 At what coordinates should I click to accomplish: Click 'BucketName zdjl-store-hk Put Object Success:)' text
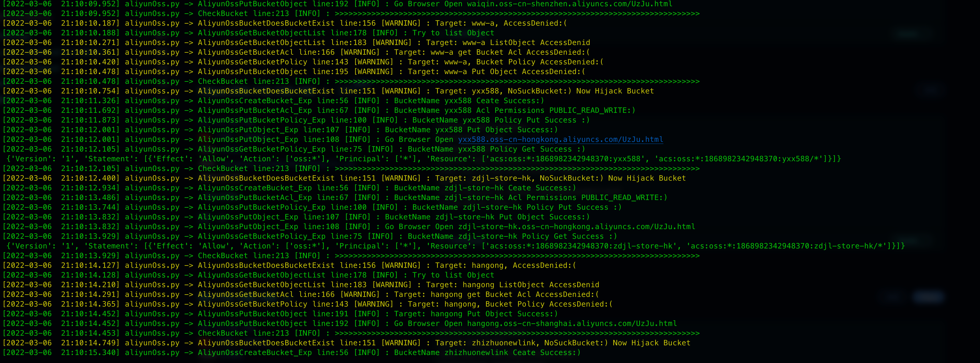coord(487,217)
